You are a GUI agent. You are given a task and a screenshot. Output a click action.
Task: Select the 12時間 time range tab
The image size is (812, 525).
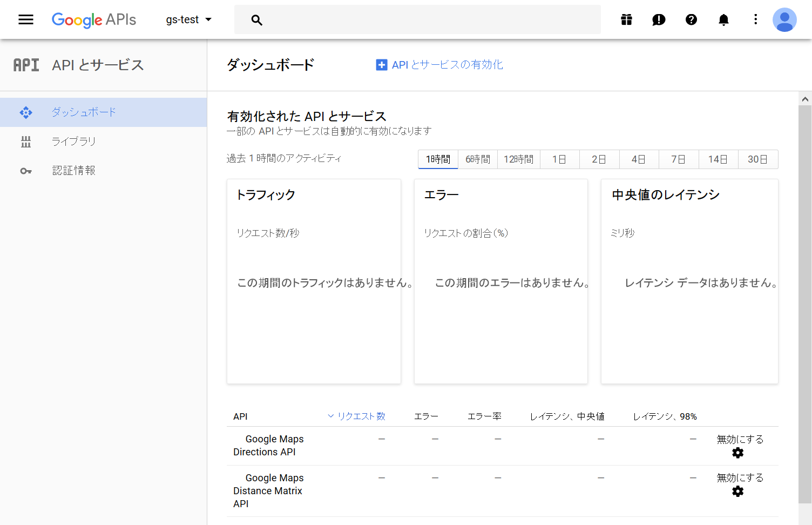[x=519, y=159]
